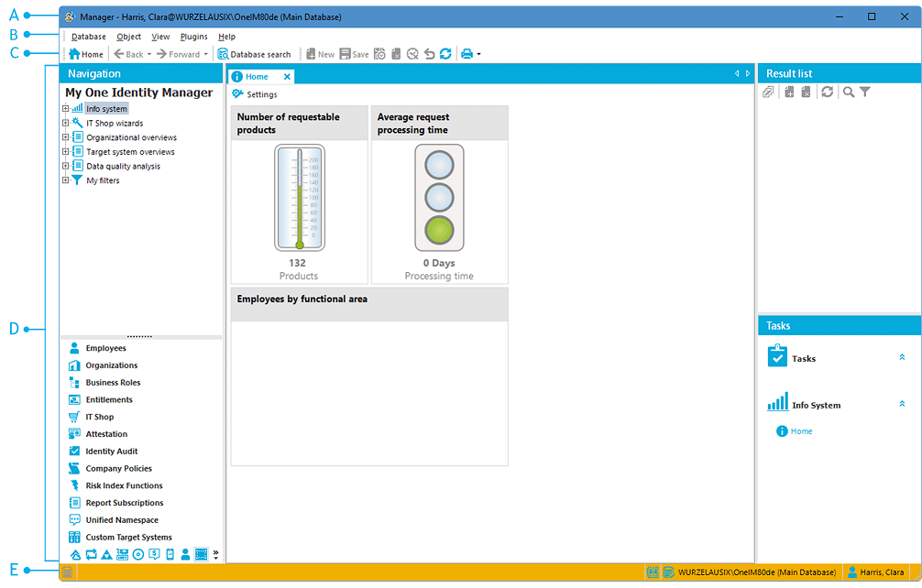Click the Number of requestable products thermometer
The image size is (922, 588).
[299, 197]
